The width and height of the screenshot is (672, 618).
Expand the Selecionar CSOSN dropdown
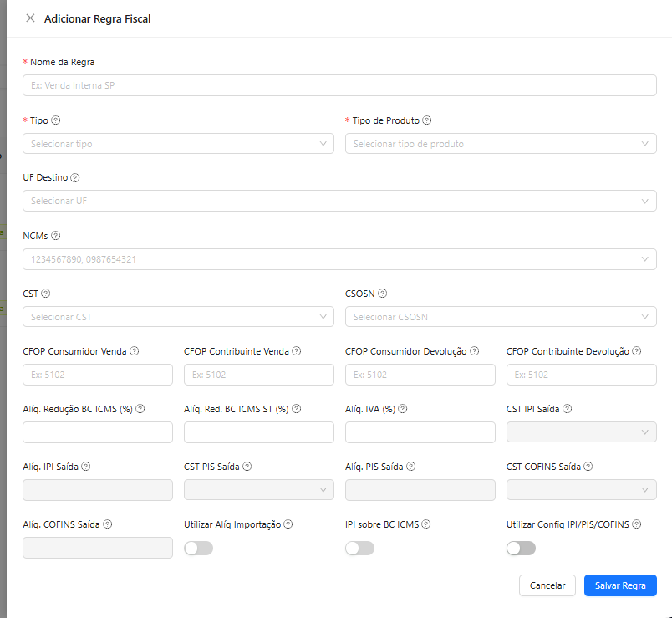500,317
